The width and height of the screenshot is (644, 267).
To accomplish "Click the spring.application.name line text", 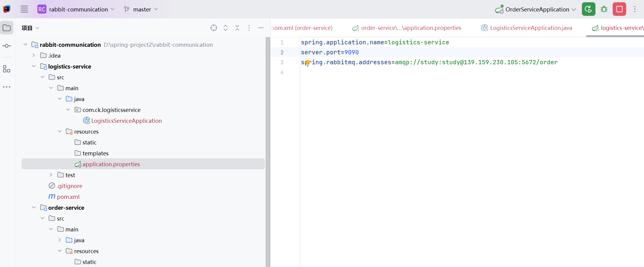I will 375,42.
